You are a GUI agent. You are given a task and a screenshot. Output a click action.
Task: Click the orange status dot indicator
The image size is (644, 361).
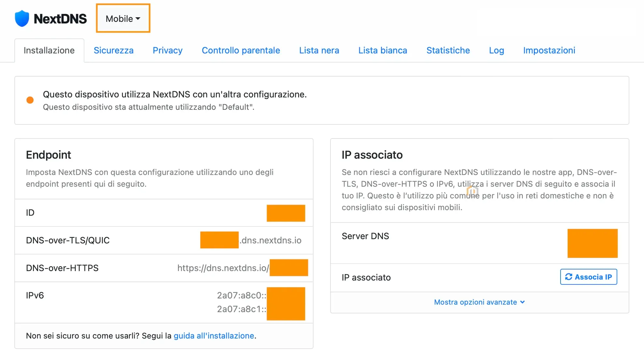click(x=30, y=100)
